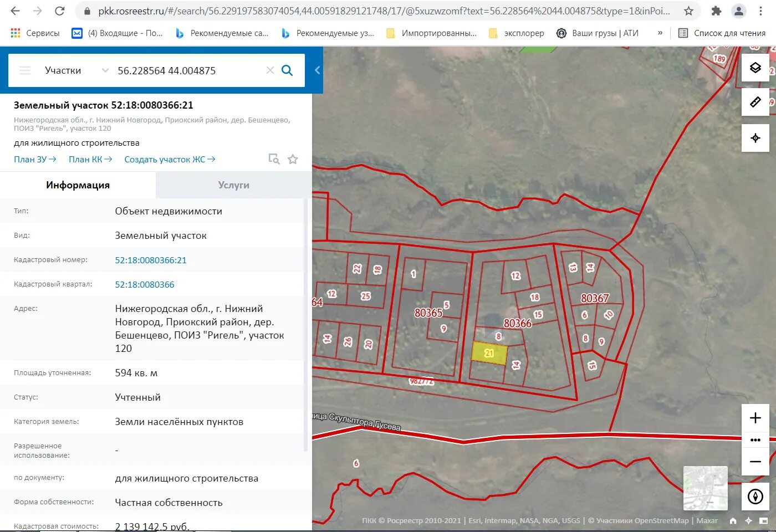Open the эксплорер bookmarks folder
This screenshot has width=776, height=532.
point(517,33)
